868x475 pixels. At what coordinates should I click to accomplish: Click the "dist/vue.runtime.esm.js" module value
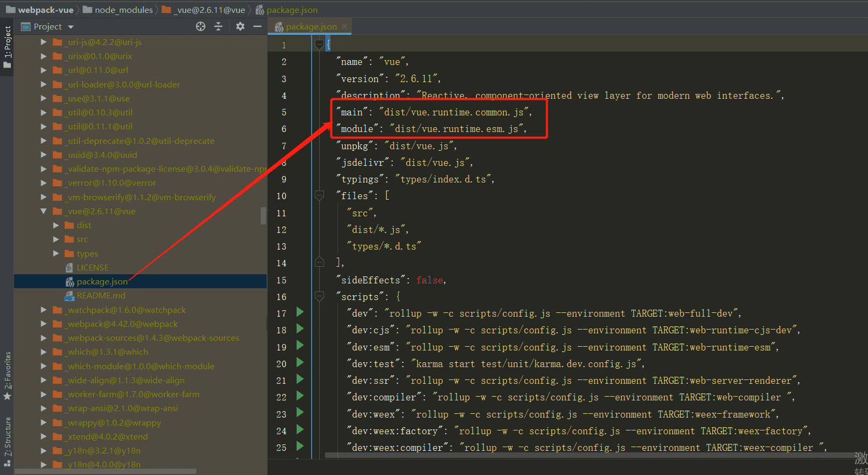(x=457, y=129)
